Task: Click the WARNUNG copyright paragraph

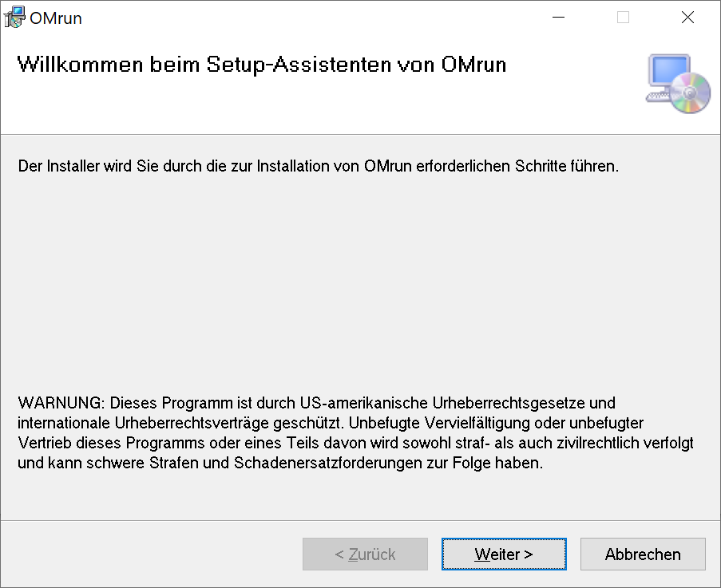Action: tap(351, 433)
